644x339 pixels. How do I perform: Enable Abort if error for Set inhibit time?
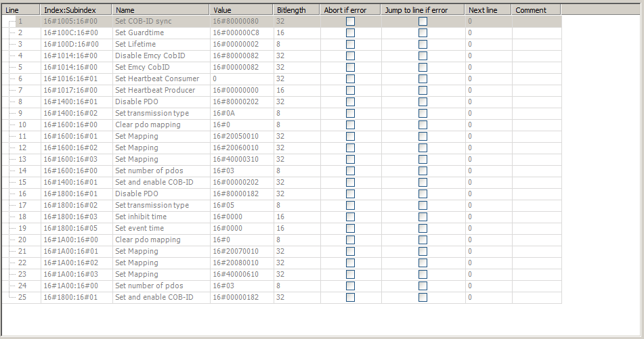pos(350,217)
